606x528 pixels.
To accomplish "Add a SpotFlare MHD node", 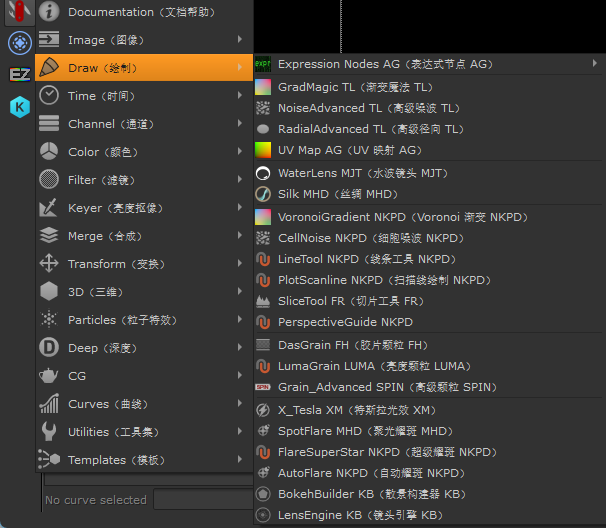I will click(x=428, y=431).
